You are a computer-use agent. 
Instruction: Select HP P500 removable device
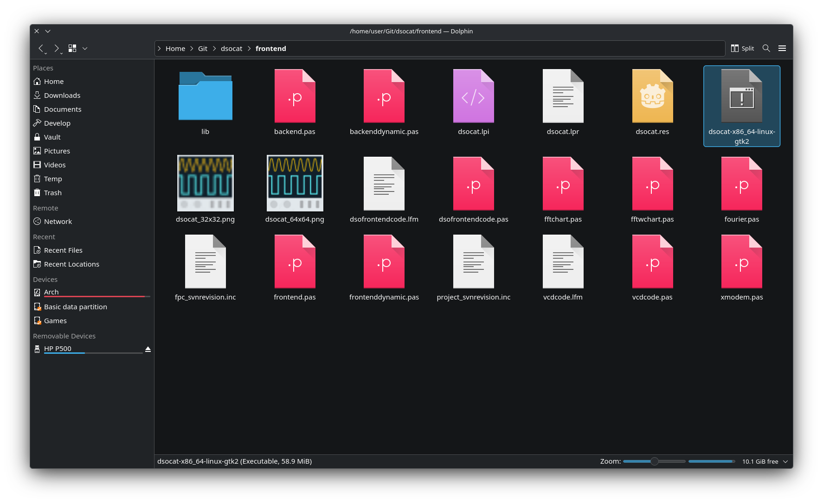pos(87,349)
